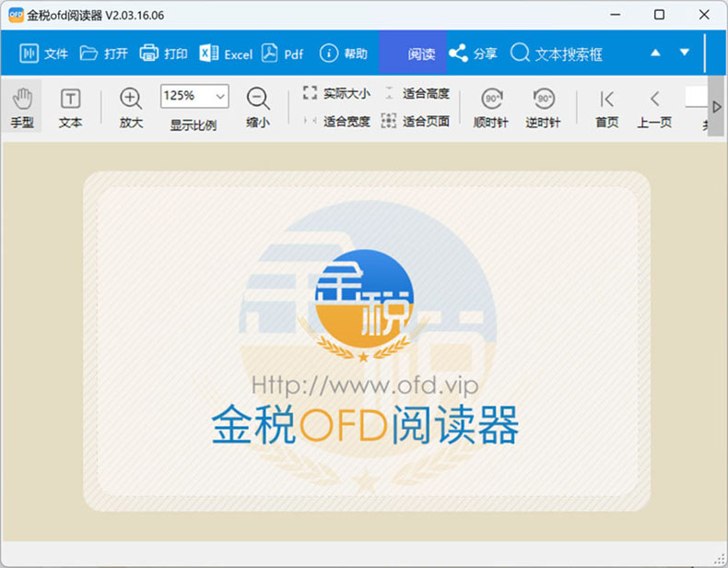The image size is (728, 568).
Task: Export document to Pdf
Action: pyautogui.click(x=282, y=53)
